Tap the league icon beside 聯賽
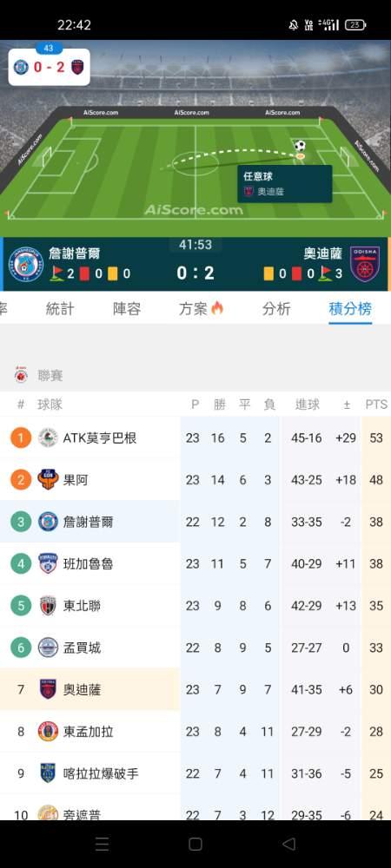This screenshot has width=391, height=868. [x=21, y=375]
